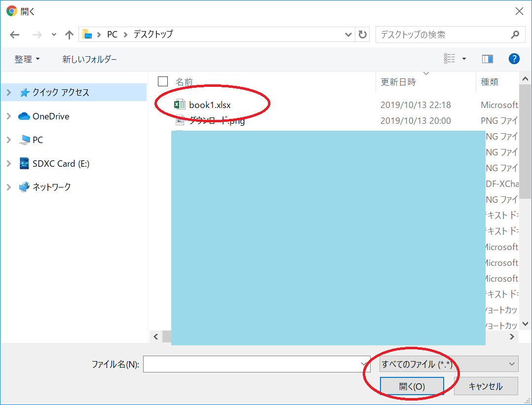The width and height of the screenshot is (532, 405).
Task: Click 新しいフォルダー in the toolbar
Action: 89,59
